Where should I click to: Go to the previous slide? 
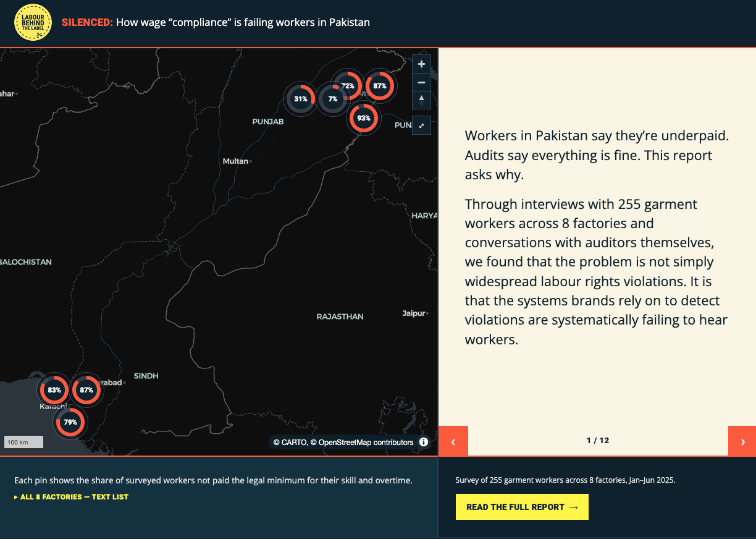pos(453,441)
